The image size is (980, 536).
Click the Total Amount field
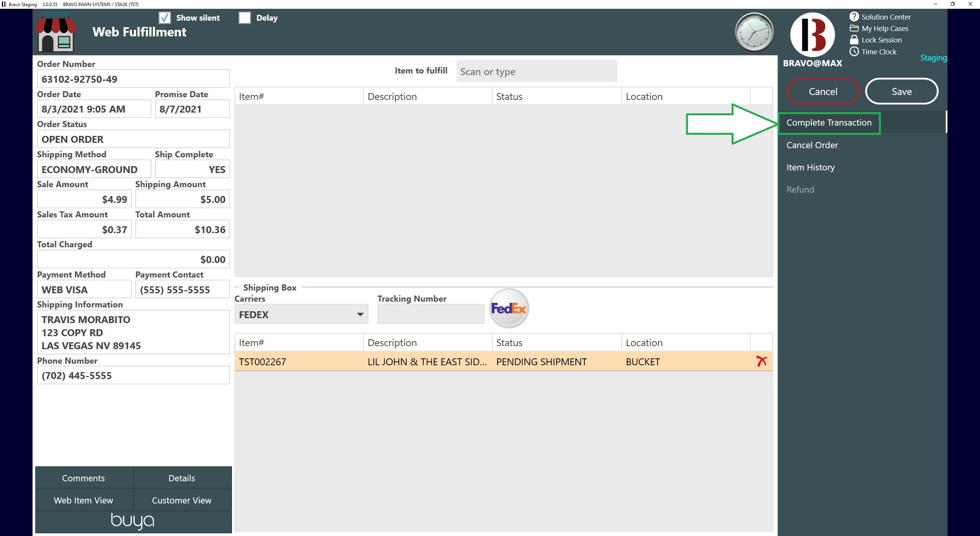tap(183, 229)
